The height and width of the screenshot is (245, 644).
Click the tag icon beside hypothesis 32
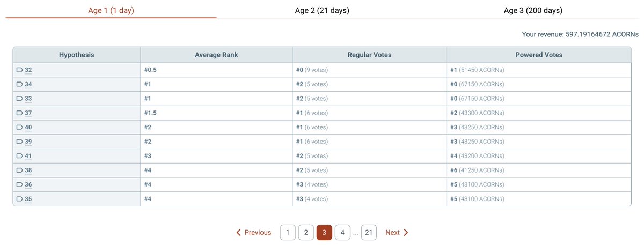20,70
